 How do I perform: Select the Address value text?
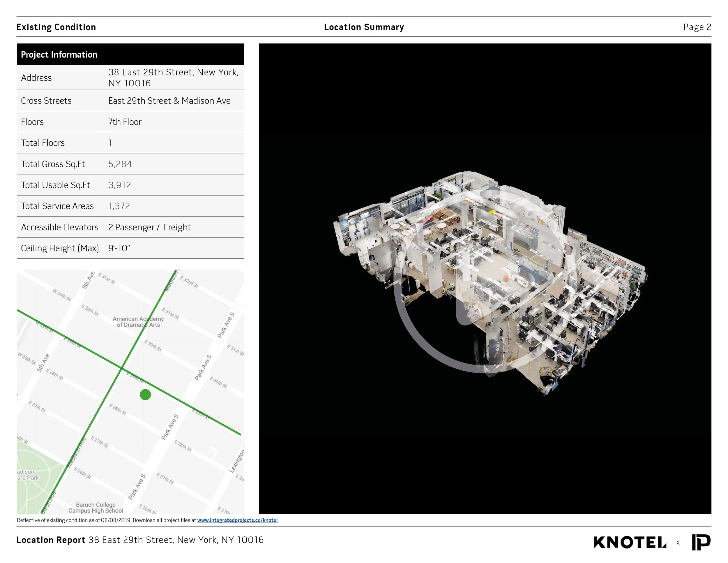coord(173,78)
